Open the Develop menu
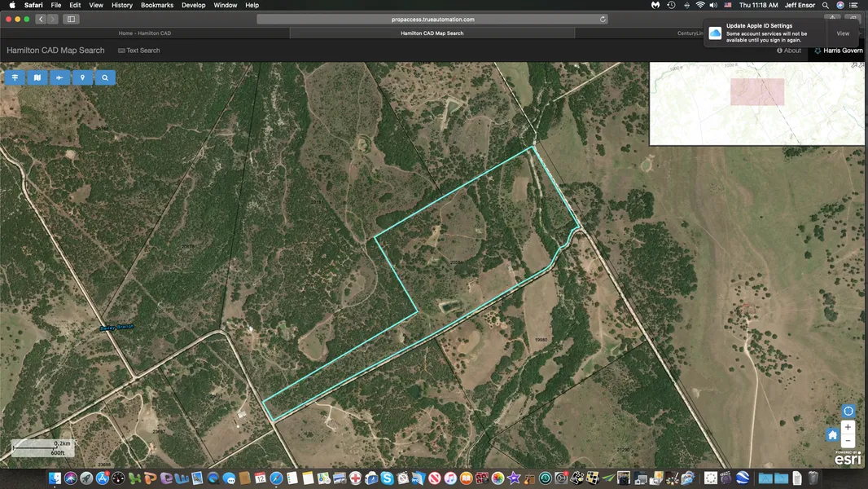868x489 pixels. pos(193,5)
